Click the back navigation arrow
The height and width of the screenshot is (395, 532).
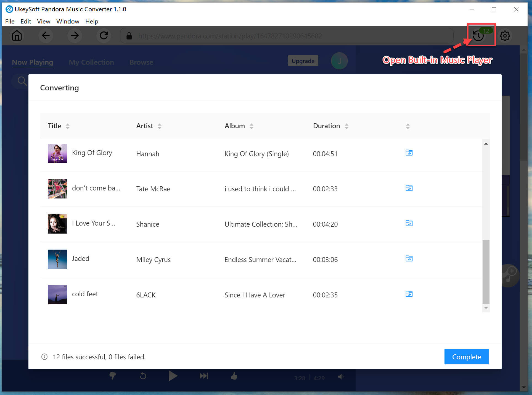click(x=46, y=35)
